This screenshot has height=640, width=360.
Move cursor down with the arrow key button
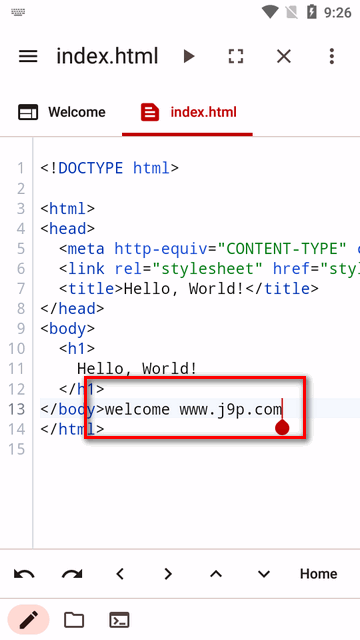click(264, 574)
